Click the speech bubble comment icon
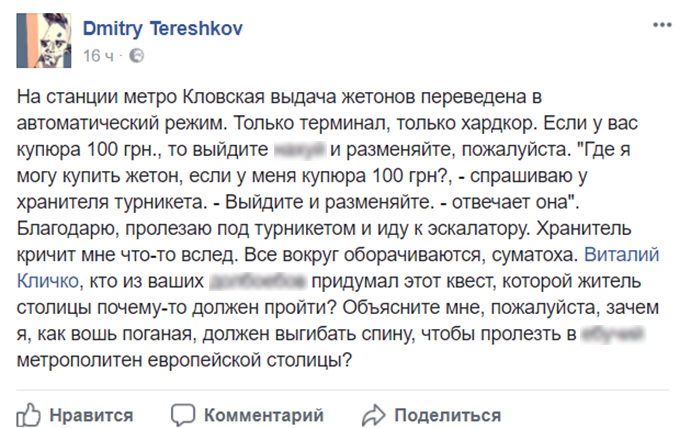This screenshot has width=680, height=428. pyautogui.click(x=183, y=415)
